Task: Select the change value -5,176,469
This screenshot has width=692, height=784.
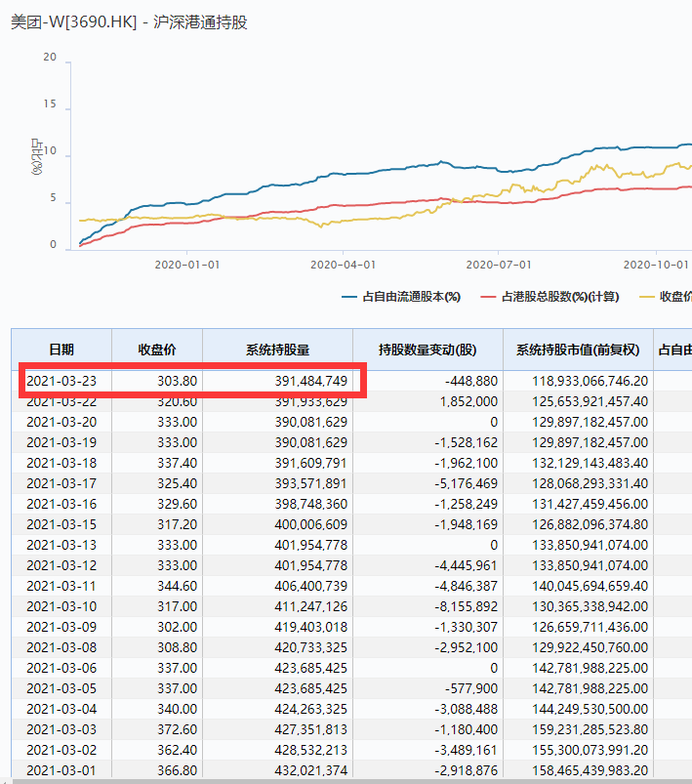Action: pyautogui.click(x=466, y=483)
